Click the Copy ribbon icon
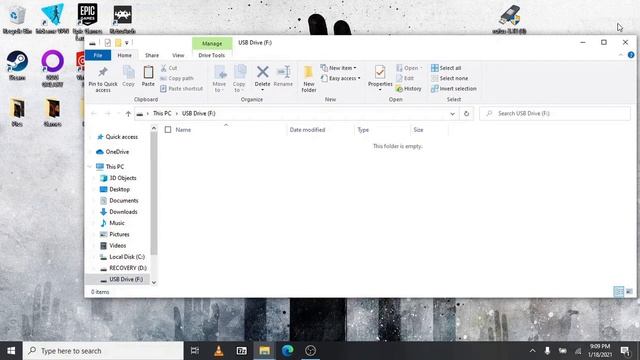The height and width of the screenshot is (360, 640). click(x=129, y=76)
